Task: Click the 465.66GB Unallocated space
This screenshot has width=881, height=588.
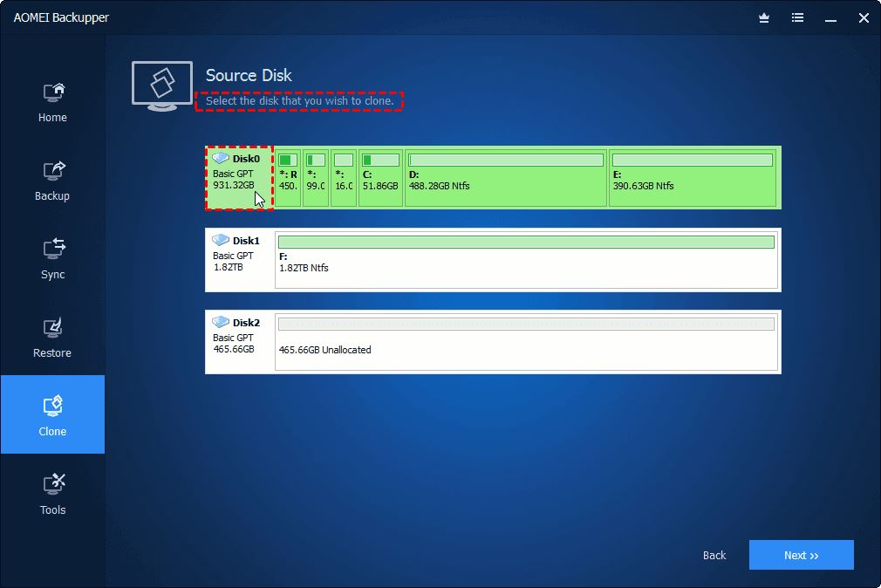Action: pos(526,342)
